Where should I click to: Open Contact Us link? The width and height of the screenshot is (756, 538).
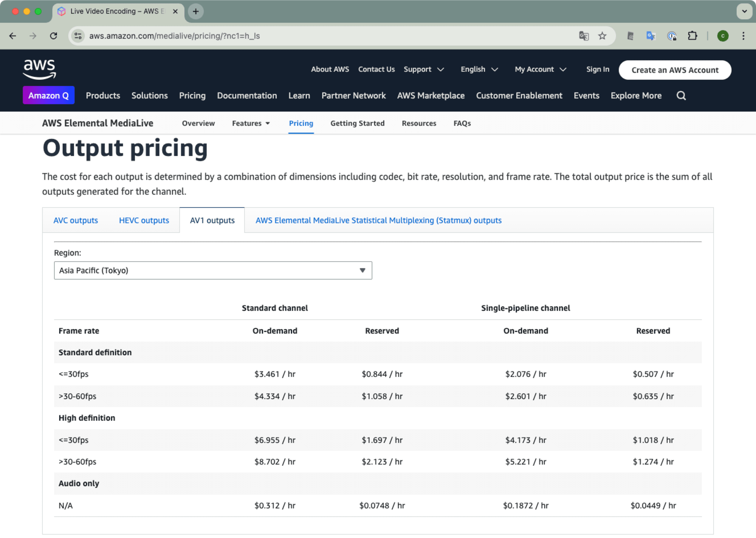376,70
